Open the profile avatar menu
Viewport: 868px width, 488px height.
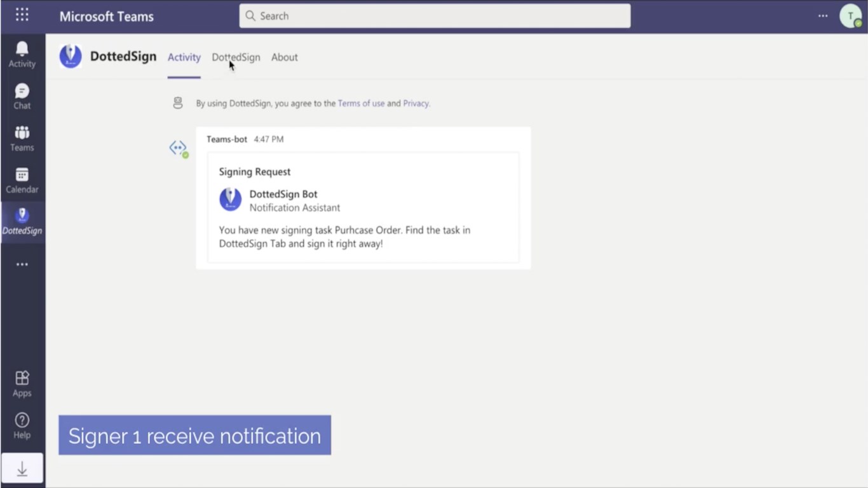pos(850,16)
